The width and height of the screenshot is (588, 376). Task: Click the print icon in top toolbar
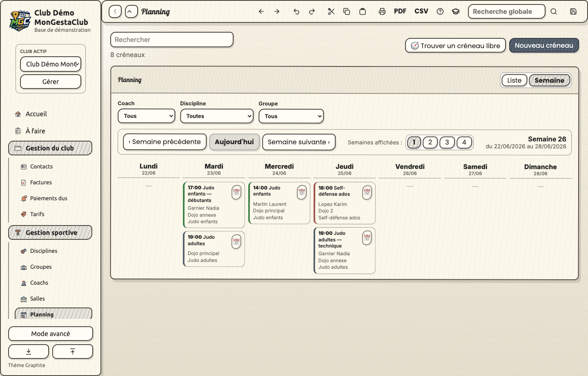tap(382, 11)
